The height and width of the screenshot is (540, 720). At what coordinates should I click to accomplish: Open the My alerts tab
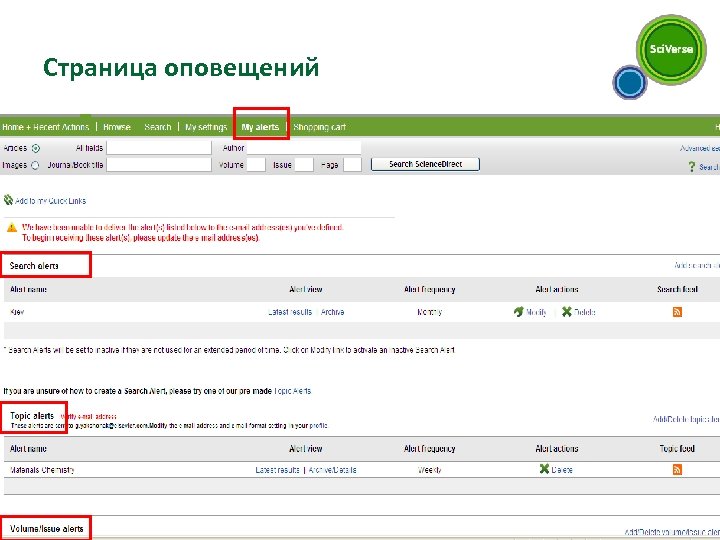[260, 127]
